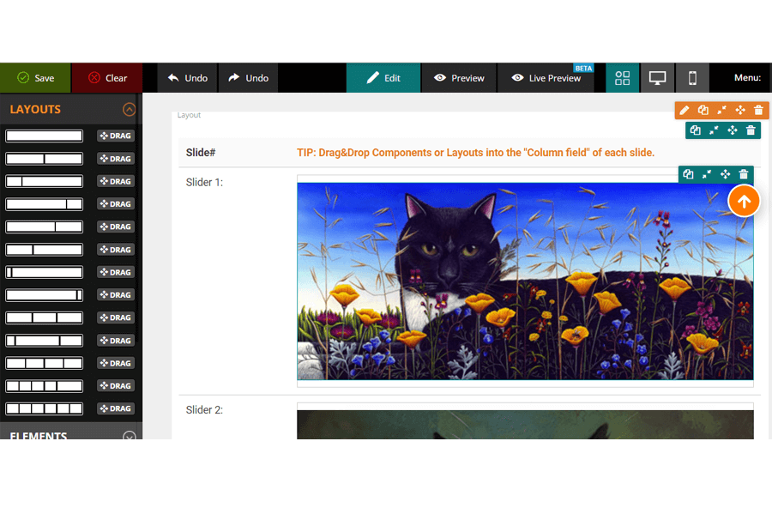Click the 'Slider 2:' label
The height and width of the screenshot is (532, 772).
[x=204, y=410]
